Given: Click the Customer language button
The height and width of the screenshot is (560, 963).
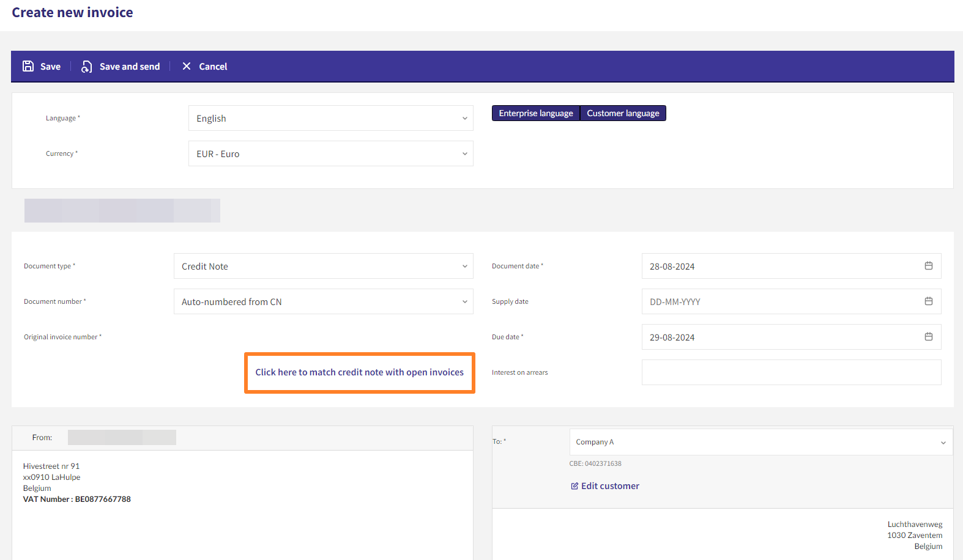Looking at the screenshot, I should click(x=623, y=113).
